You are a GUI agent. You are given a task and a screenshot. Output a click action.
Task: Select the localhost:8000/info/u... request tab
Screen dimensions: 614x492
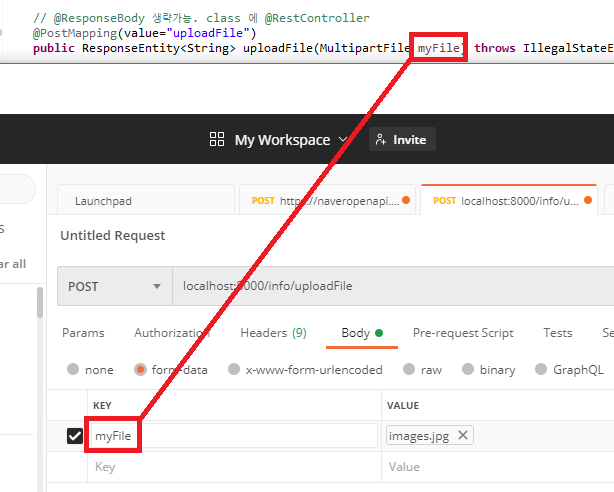[x=509, y=200]
